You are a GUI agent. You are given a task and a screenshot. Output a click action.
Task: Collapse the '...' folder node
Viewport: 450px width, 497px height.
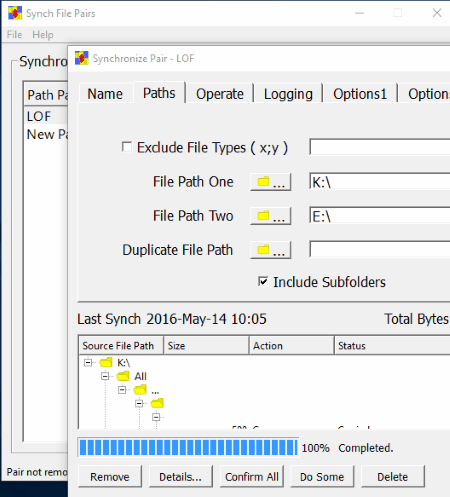pyautogui.click(x=122, y=390)
